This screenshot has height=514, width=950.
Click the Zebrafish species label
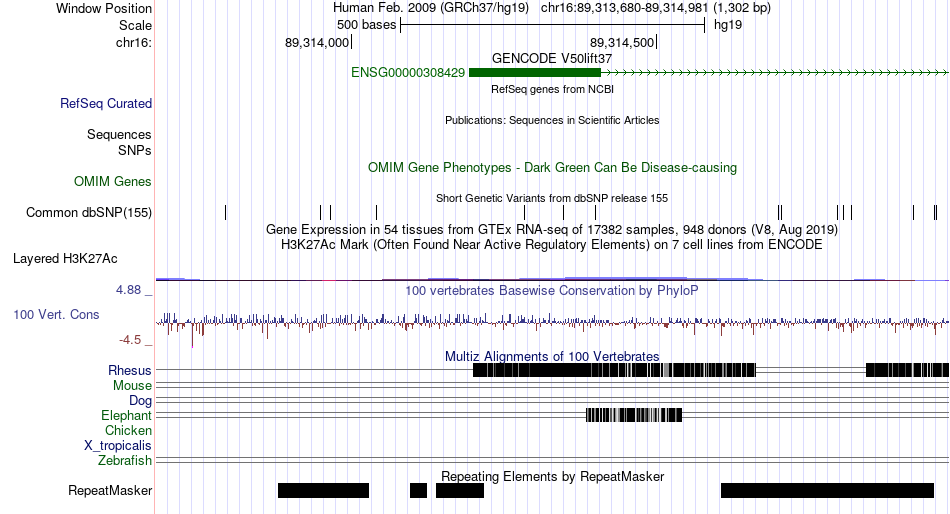click(125, 461)
